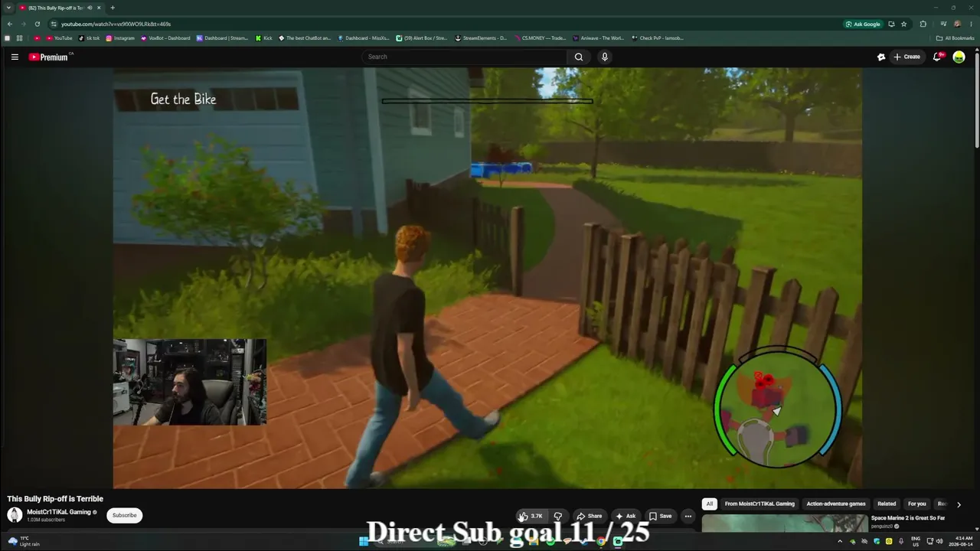The image size is (980, 551).
Task: Open MoistCr1TiKaL Gaming channel avatar
Action: click(15, 515)
